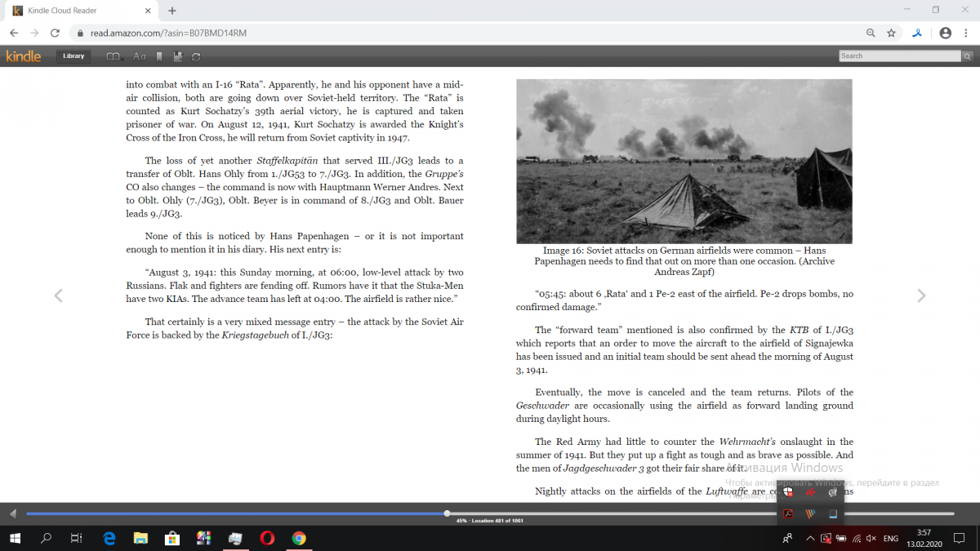This screenshot has height=551, width=980.
Task: Open the Go To book menu icon
Action: click(x=114, y=56)
